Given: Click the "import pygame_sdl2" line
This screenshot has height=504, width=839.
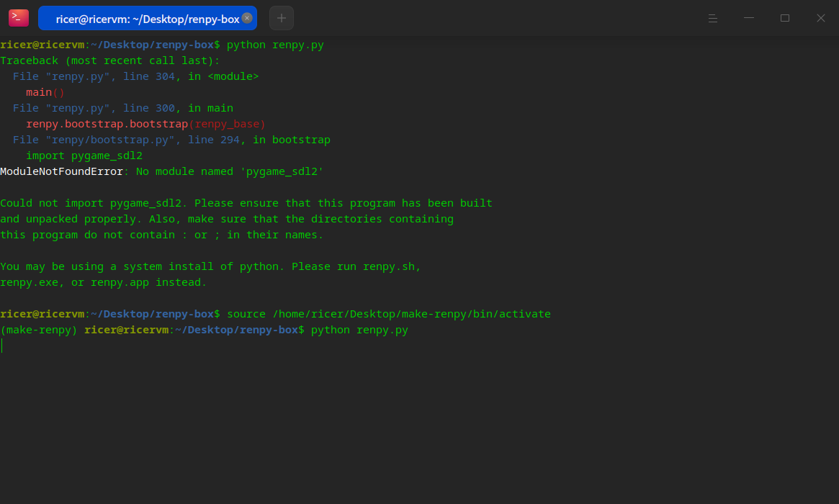Looking at the screenshot, I should click(84, 156).
